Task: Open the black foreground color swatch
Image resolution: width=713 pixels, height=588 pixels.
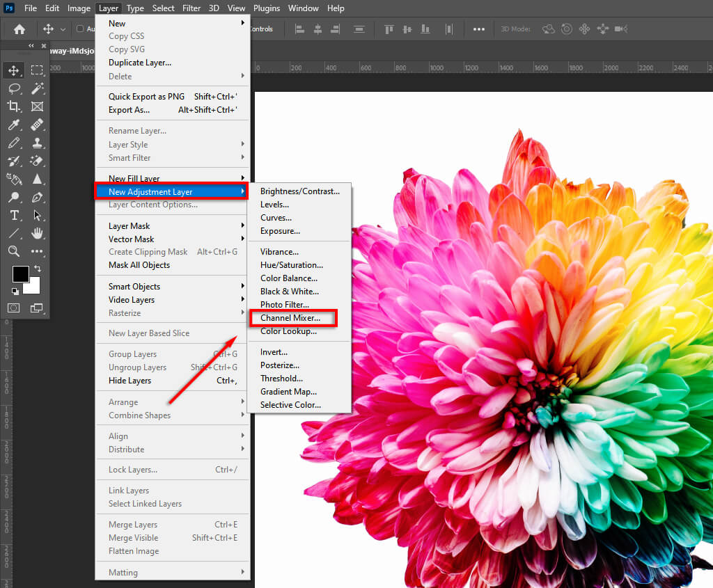Action: click(x=20, y=273)
